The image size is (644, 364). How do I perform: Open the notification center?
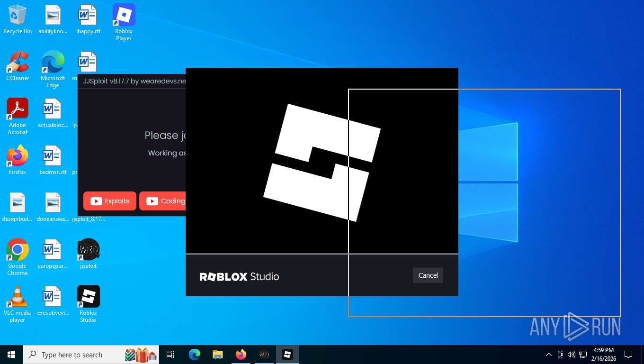tap(628, 355)
